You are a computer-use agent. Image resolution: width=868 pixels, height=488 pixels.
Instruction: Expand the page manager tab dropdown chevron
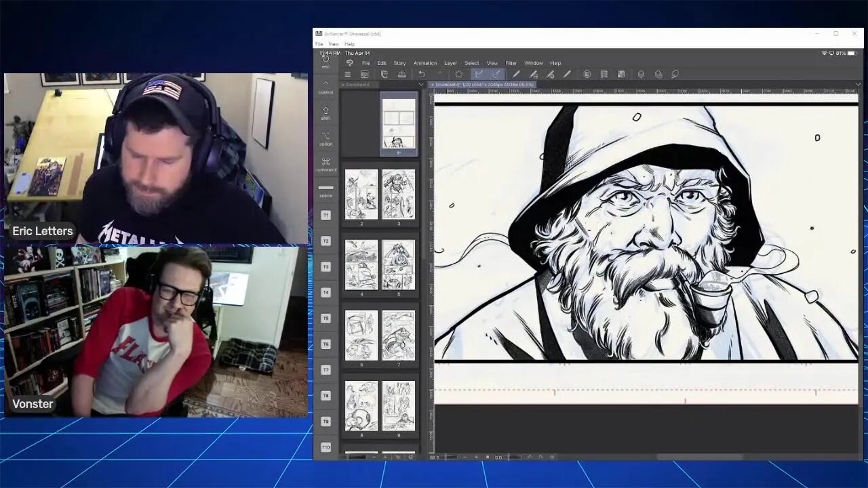click(421, 85)
